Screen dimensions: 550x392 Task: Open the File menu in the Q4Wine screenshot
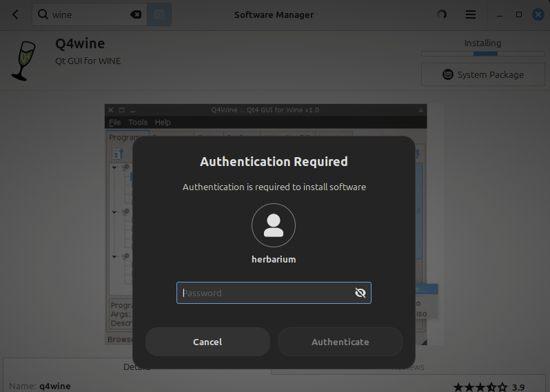[114, 123]
